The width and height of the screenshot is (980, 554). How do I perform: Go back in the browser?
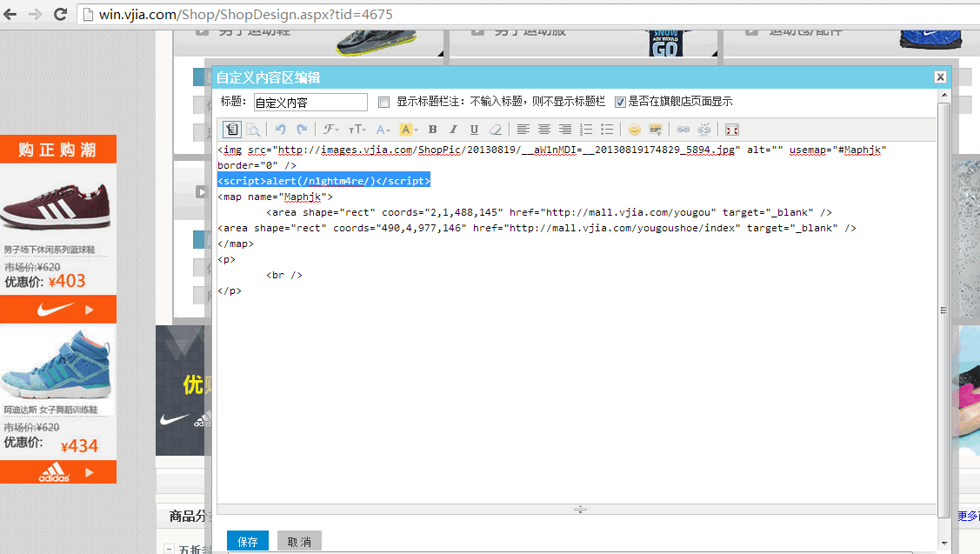coord(10,15)
